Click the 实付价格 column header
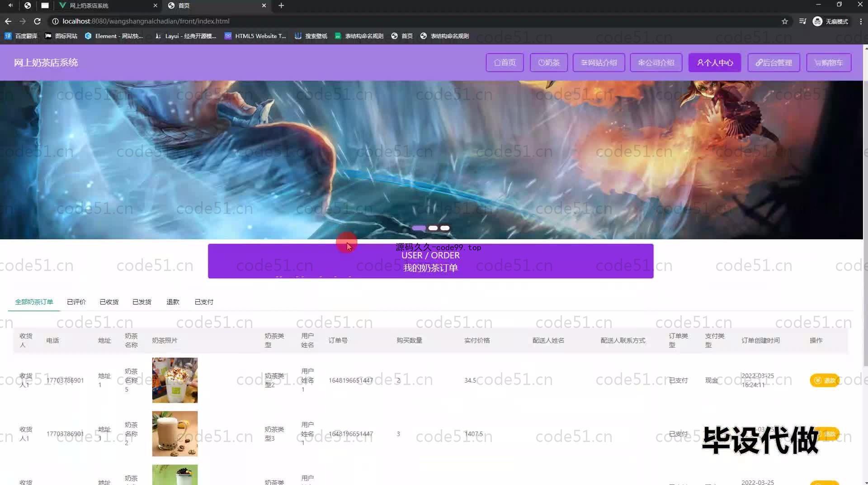Viewport: 868px width, 485px height. click(x=477, y=340)
